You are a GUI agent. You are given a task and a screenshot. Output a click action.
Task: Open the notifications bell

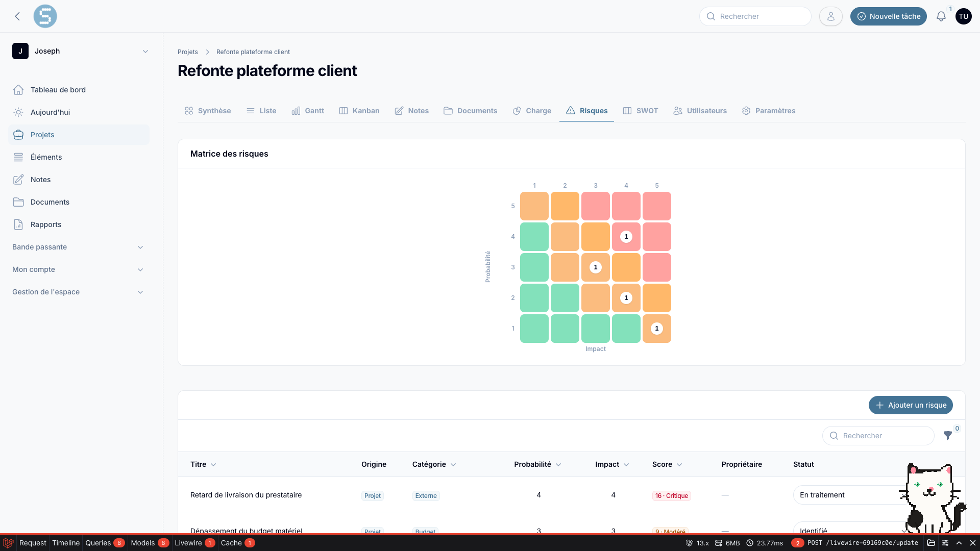click(x=941, y=16)
